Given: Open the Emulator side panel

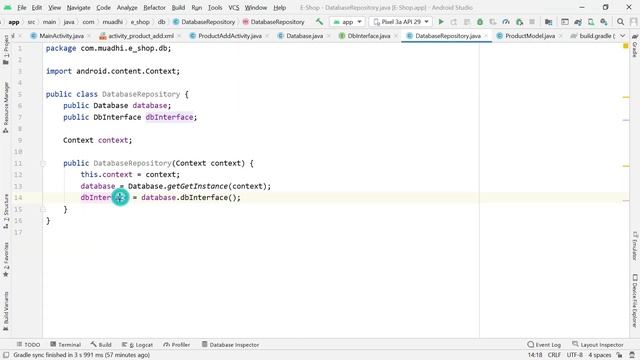Looking at the screenshot, I should (x=635, y=245).
